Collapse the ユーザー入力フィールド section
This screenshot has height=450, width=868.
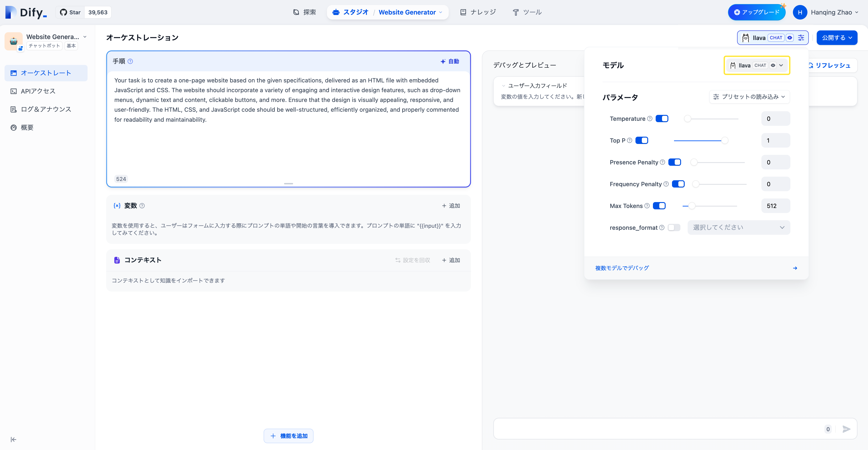pos(503,86)
